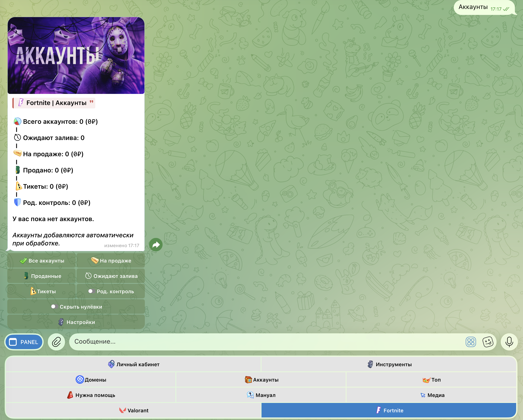
Task: Open Инструменты keyboard button
Action: [389, 364]
